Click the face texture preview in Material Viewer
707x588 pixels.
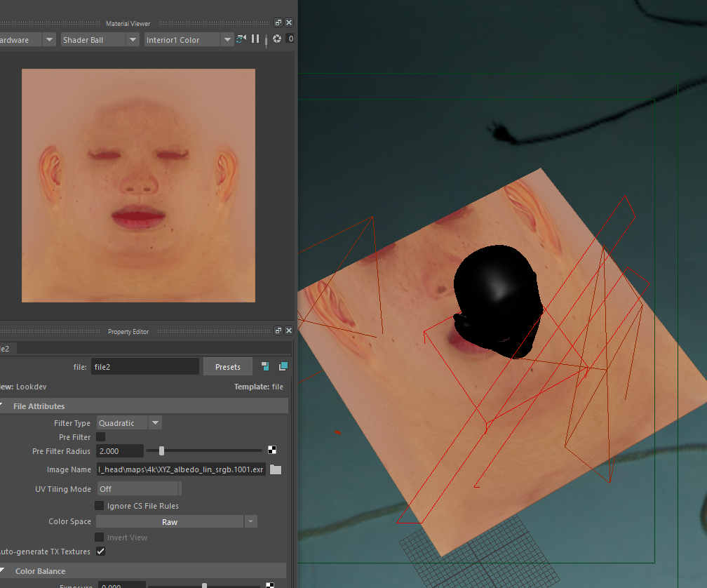[138, 185]
